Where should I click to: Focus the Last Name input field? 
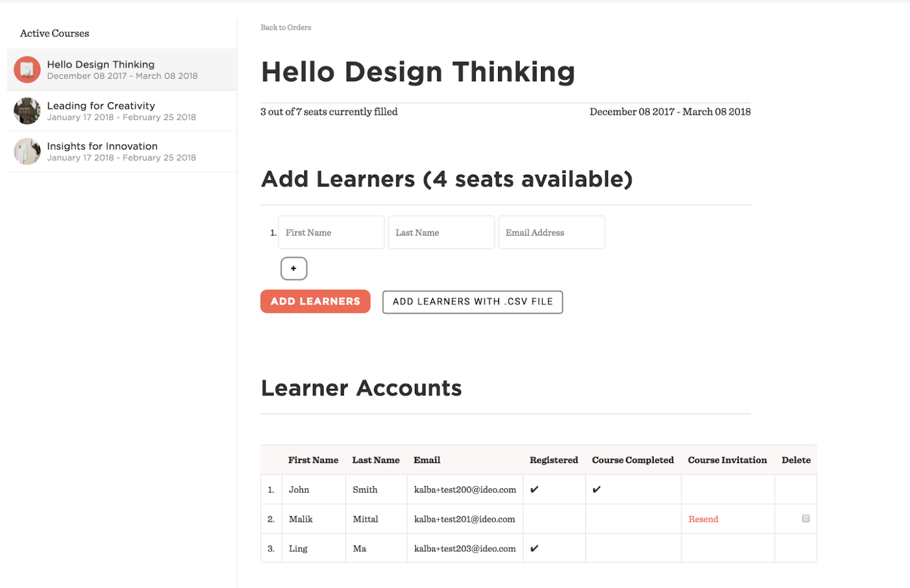point(442,232)
